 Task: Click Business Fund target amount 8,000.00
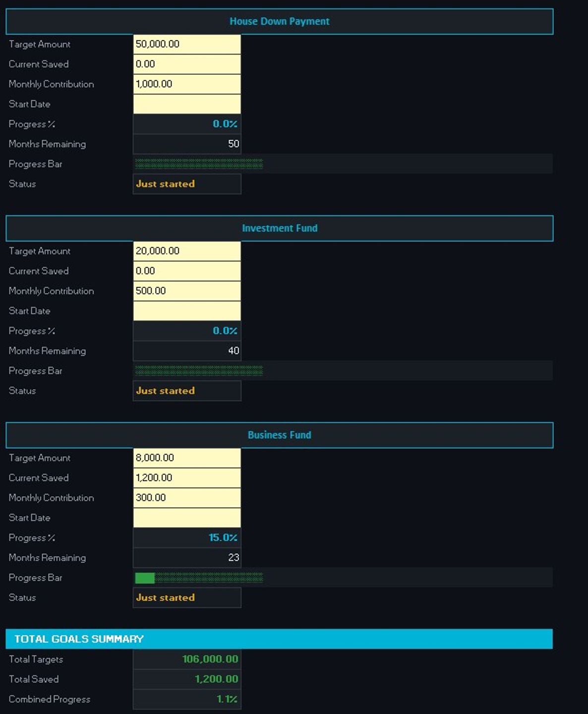point(187,458)
